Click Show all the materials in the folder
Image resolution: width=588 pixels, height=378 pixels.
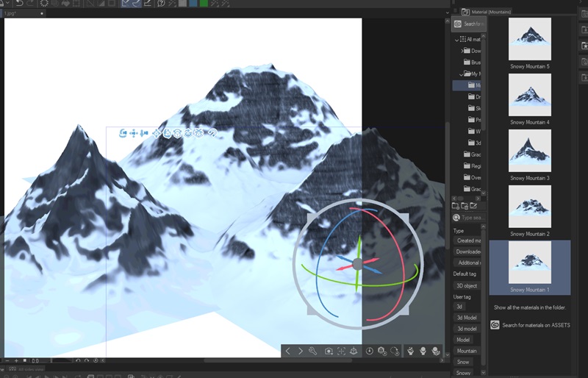(529, 307)
